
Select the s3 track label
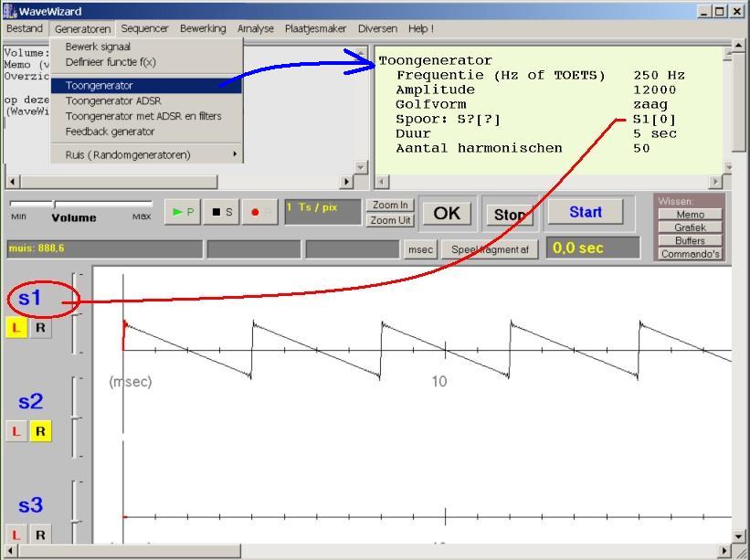click(31, 505)
